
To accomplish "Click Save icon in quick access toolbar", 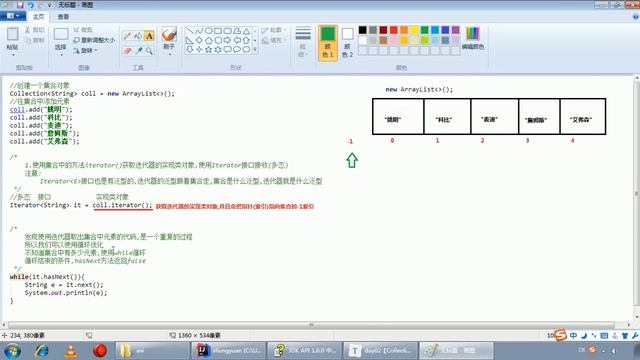I will (x=20, y=5).
